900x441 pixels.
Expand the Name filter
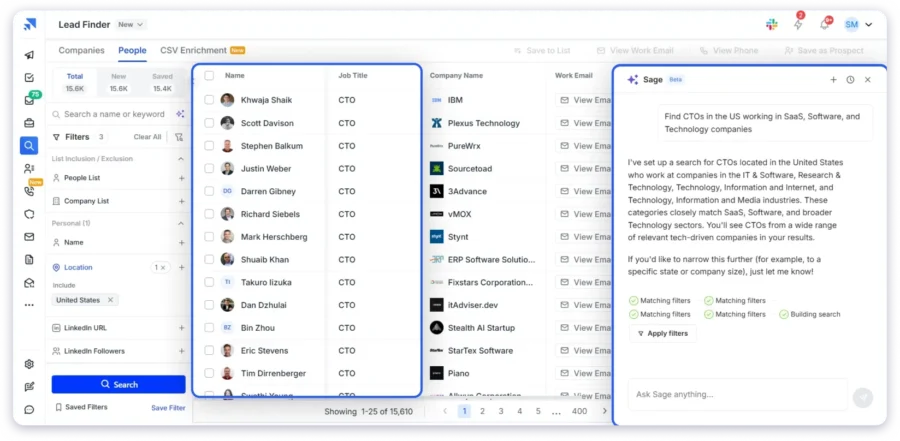coord(181,242)
